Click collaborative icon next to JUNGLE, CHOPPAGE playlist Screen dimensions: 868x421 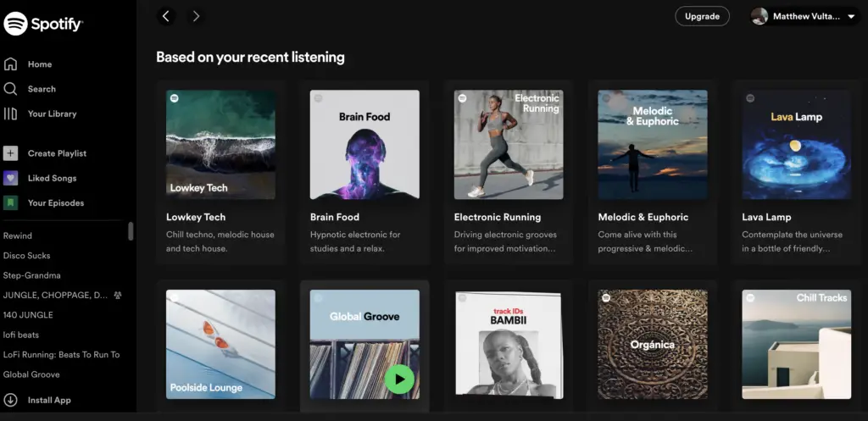[x=117, y=296]
